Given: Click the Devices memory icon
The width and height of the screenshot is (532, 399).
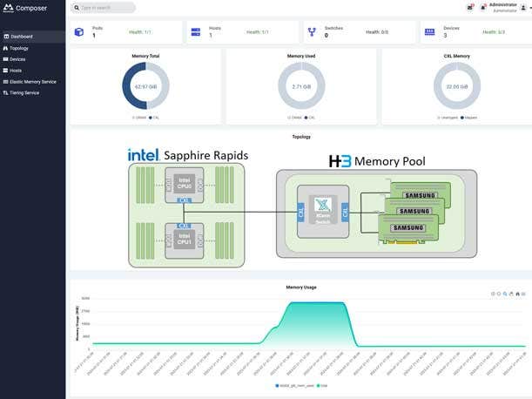Looking at the screenshot, I should point(429,32).
